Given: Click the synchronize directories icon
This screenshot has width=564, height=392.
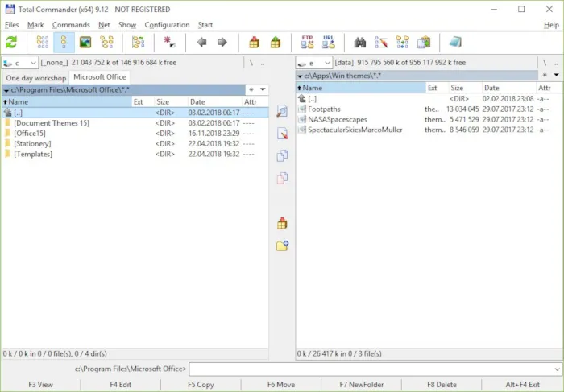Looking at the screenshot, I should (x=403, y=43).
